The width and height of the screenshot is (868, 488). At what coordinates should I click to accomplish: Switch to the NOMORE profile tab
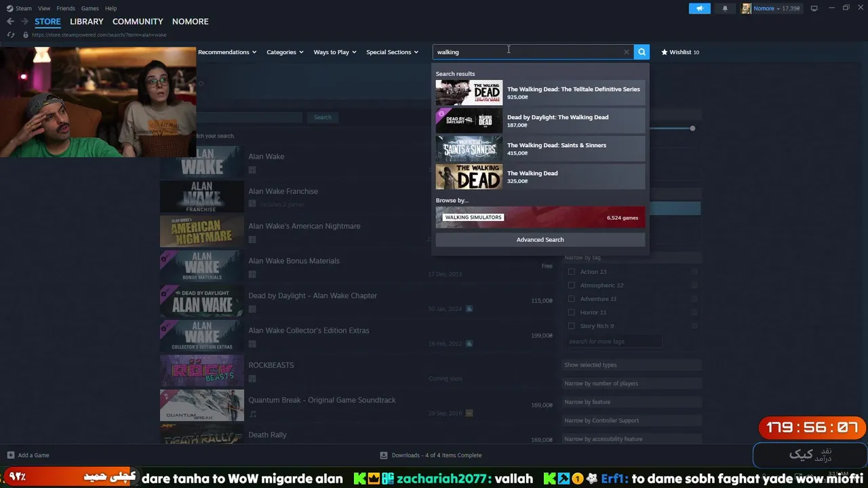tap(191, 22)
